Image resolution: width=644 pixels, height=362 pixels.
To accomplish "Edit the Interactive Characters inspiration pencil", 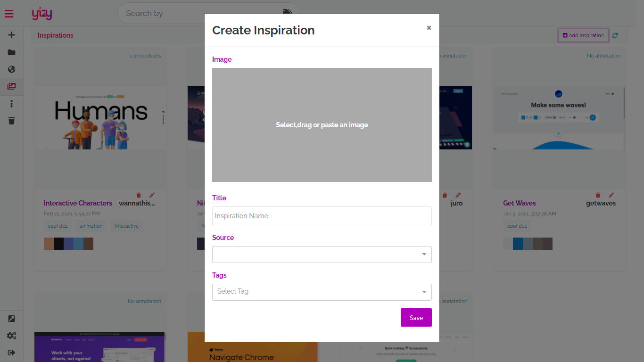I will pyautogui.click(x=152, y=195).
